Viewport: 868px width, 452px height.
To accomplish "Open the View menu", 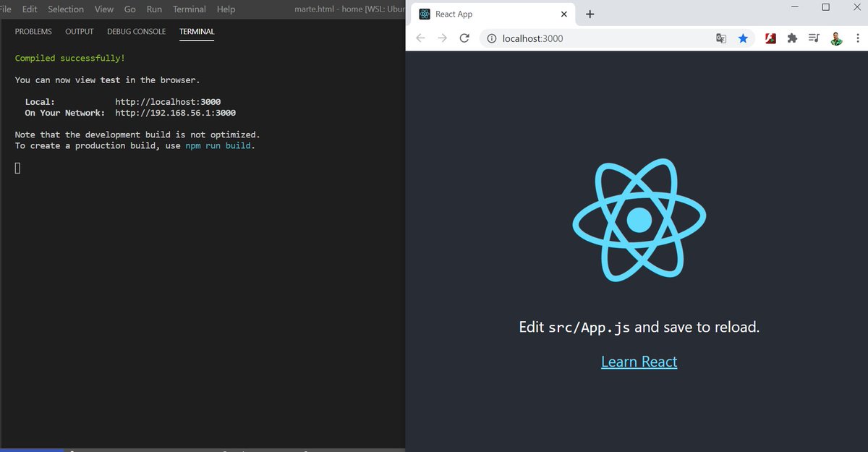I will [104, 9].
